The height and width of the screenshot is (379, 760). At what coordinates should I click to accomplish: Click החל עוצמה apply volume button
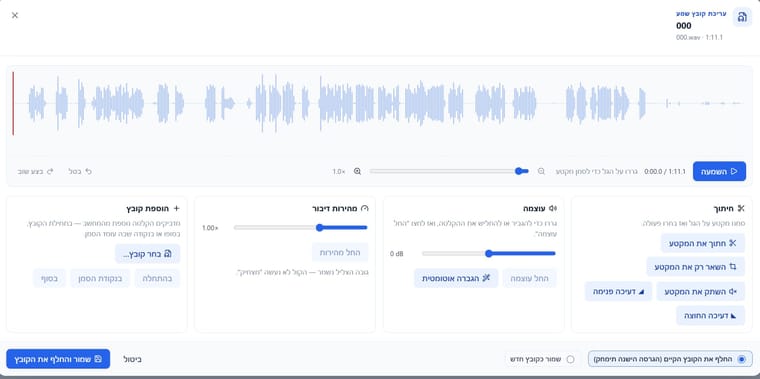coord(530,278)
